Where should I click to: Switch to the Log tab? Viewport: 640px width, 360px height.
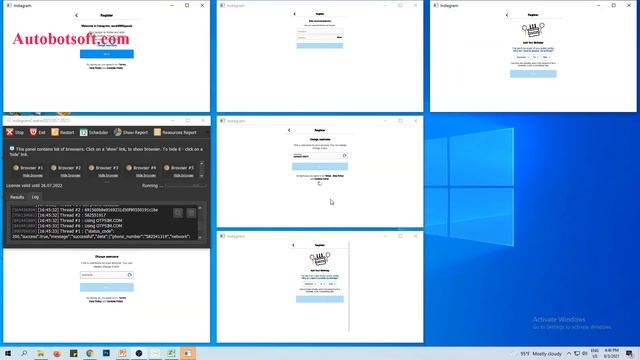coord(35,197)
